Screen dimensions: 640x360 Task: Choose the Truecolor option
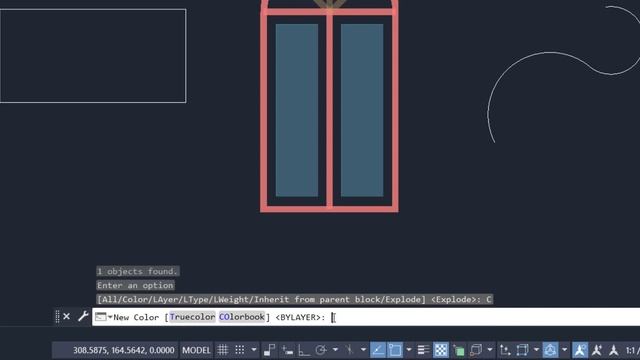[x=192, y=317]
